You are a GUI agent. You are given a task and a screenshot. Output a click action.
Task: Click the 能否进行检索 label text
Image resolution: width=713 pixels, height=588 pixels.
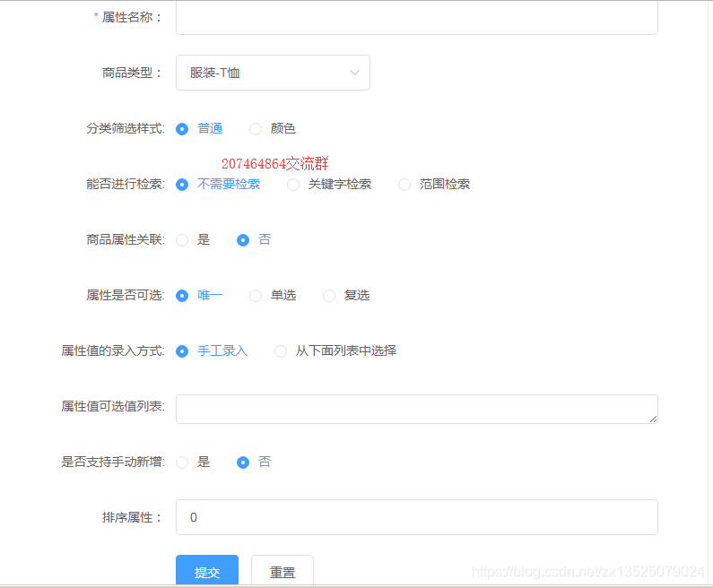point(126,184)
